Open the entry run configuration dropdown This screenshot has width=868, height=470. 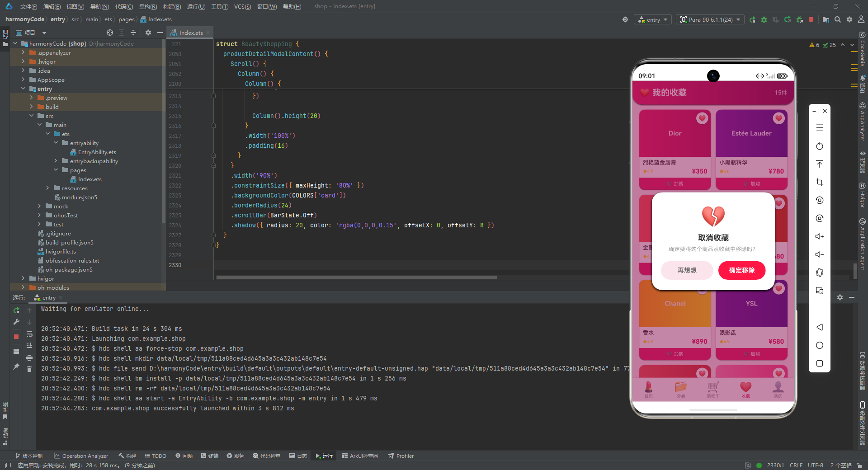[x=653, y=20]
